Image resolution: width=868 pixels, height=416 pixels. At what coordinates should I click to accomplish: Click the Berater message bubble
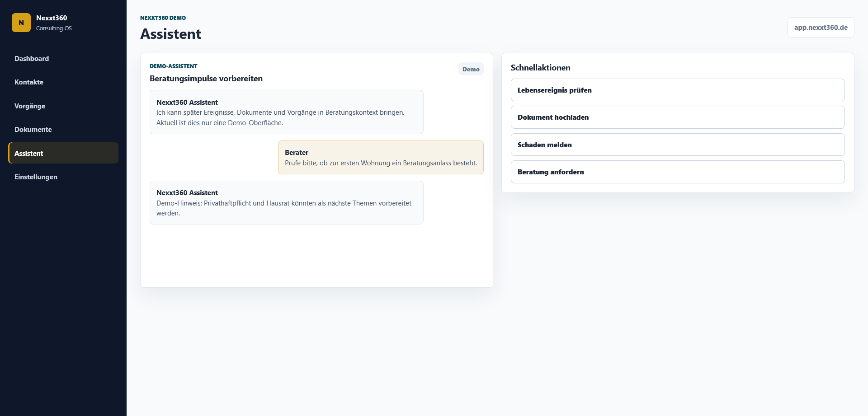[381, 158]
